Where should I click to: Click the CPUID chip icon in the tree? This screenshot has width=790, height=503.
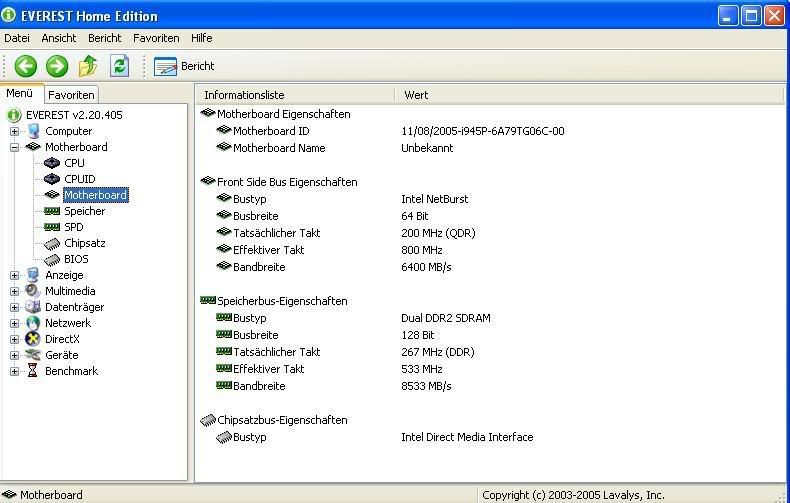tap(52, 179)
